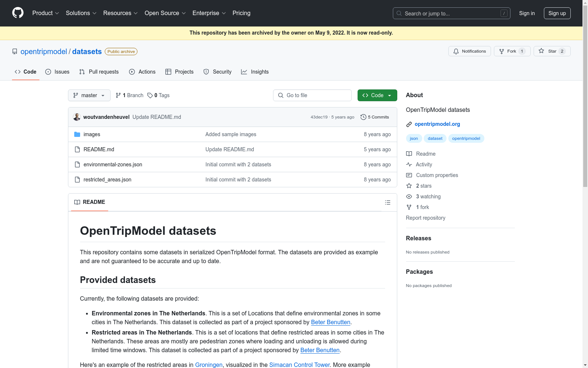
Task: Expand the Product menu
Action: 46,13
